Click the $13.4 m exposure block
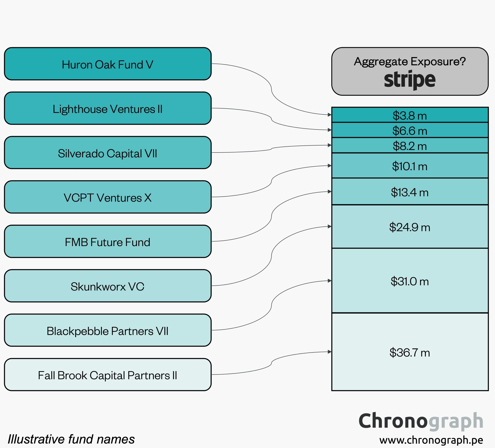 click(x=410, y=192)
